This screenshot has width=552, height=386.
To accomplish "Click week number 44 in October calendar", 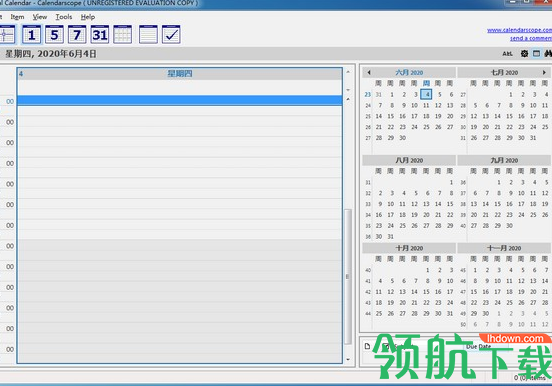I will pos(368,313).
